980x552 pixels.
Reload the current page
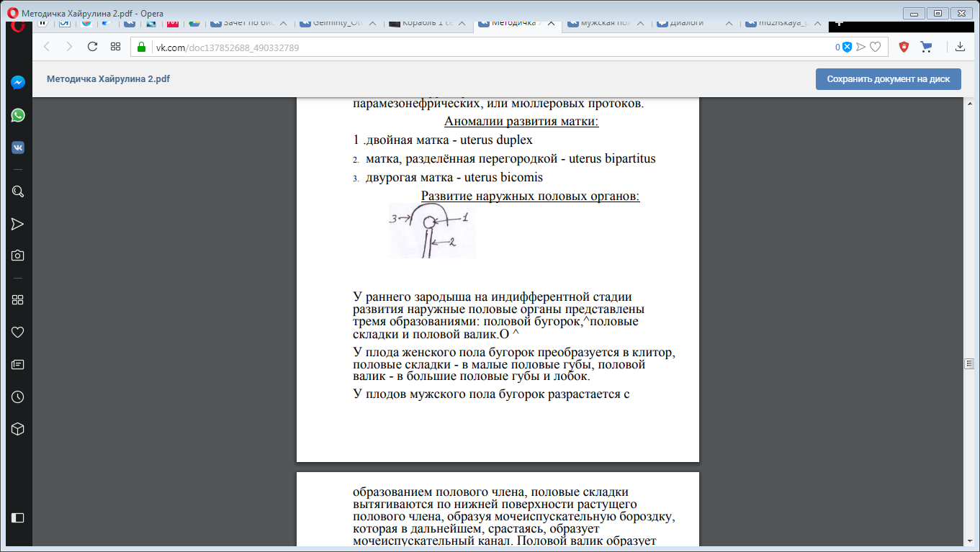[x=92, y=47]
